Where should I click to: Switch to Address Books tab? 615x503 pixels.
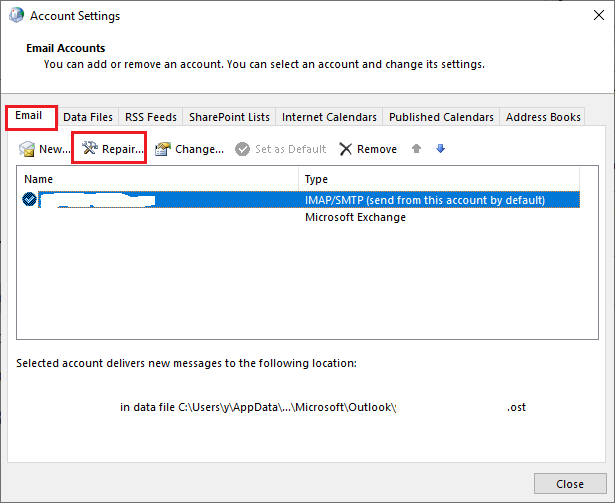(x=543, y=117)
